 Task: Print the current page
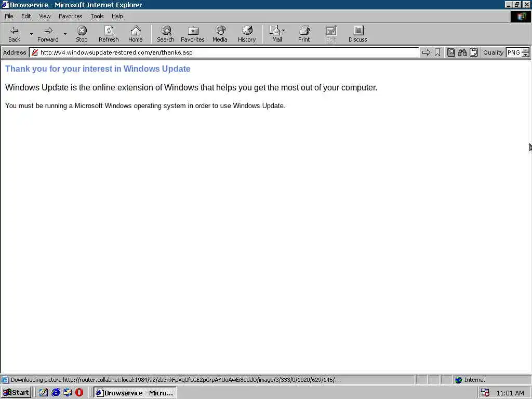304,34
